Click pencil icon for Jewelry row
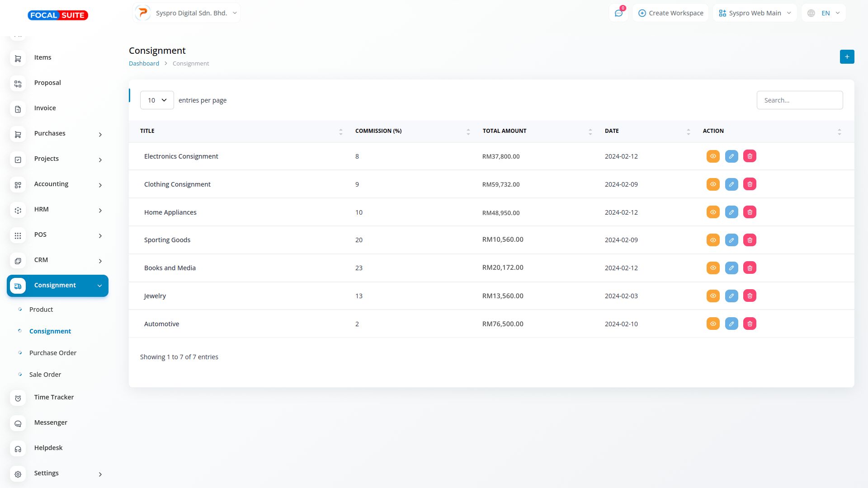868x488 pixels. point(731,296)
